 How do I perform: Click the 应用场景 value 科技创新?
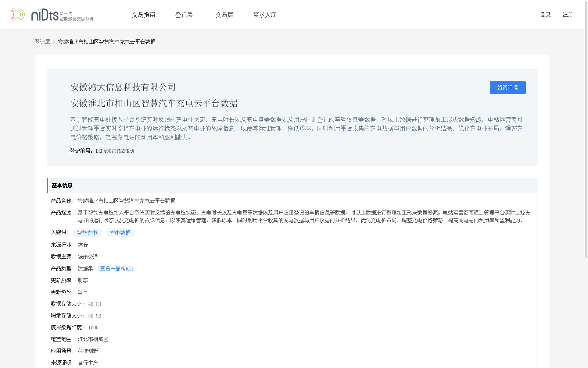[x=88, y=351]
